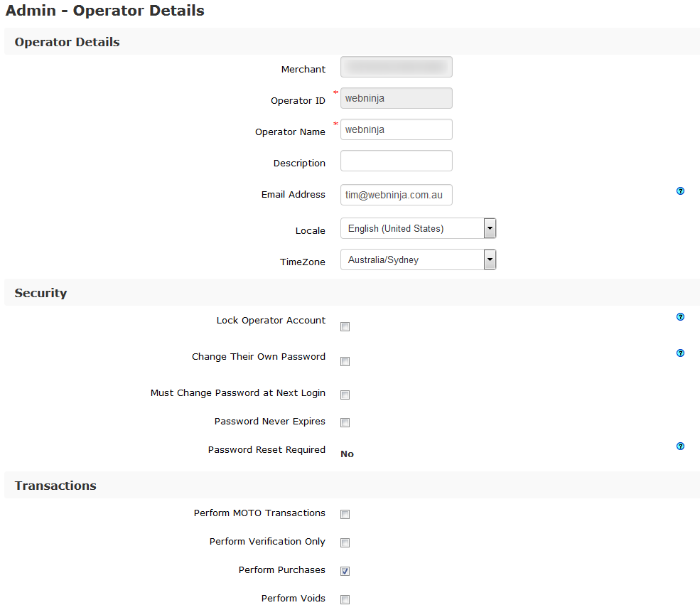
Task: Uncheck Perform Purchases checkbox
Action: point(345,572)
